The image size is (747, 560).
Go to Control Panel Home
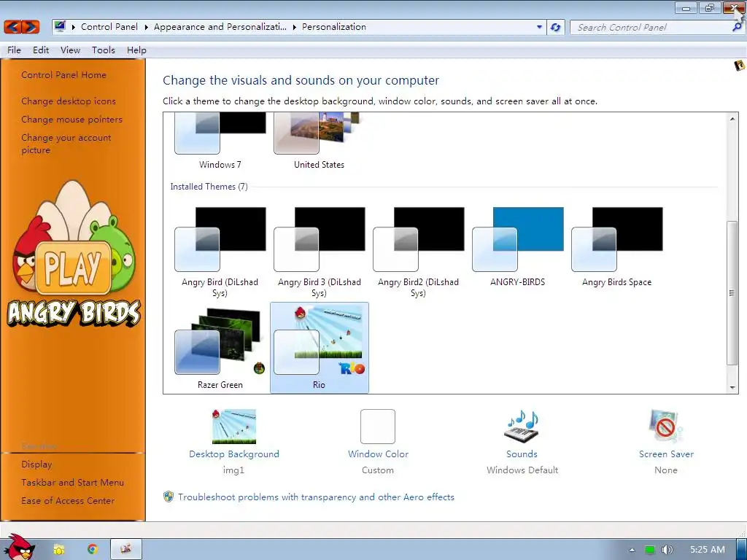(63, 75)
